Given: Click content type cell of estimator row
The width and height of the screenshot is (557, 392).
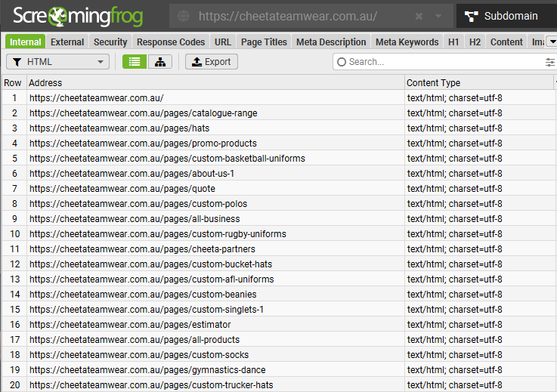Looking at the screenshot, I should pos(480,325).
